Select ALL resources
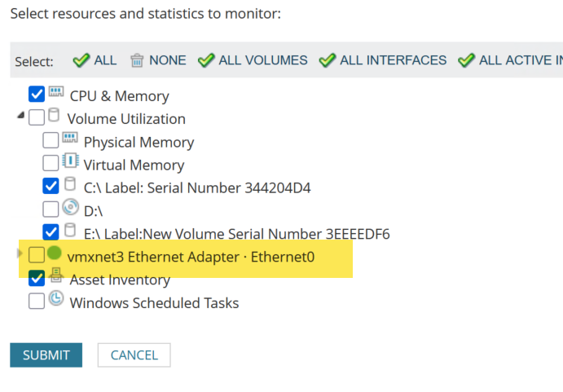The width and height of the screenshot is (563, 392). pos(95,60)
